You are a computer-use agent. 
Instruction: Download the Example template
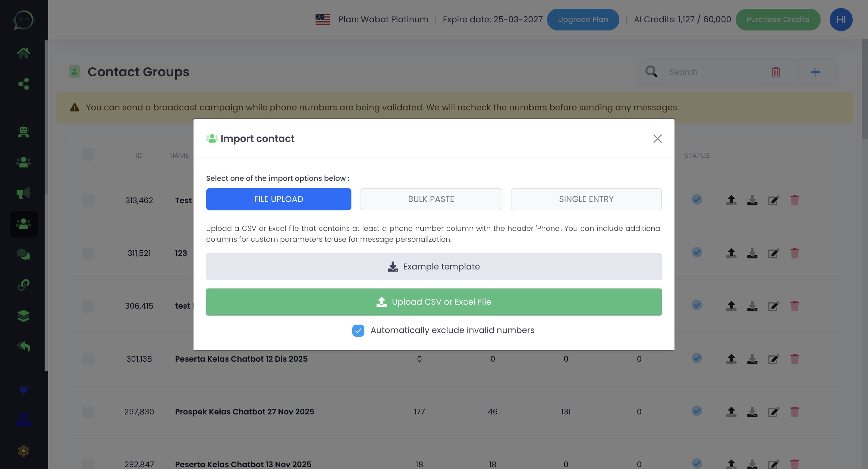(433, 266)
